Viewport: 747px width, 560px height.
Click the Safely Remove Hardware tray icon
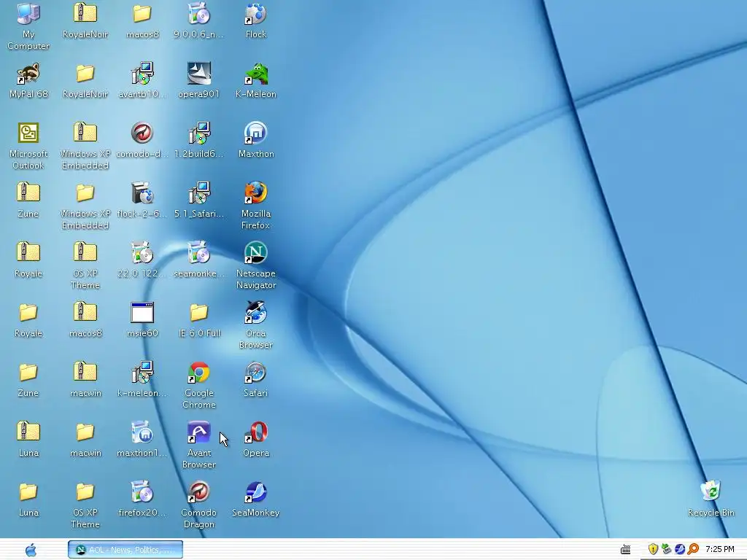(666, 550)
